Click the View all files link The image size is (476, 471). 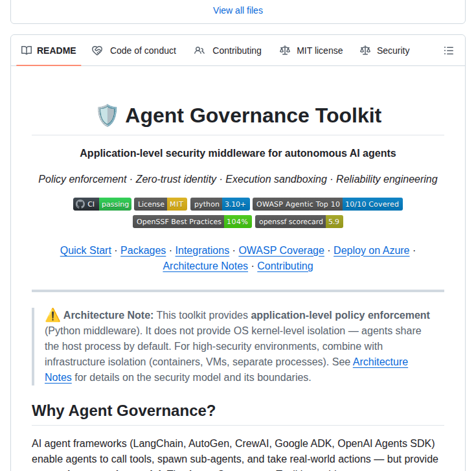click(238, 10)
